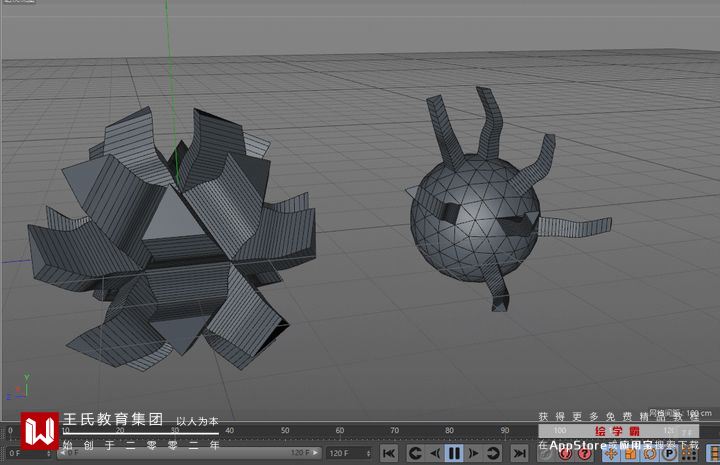Click frame 90 on the timeline ruler
The height and width of the screenshot is (465, 720).
point(505,431)
